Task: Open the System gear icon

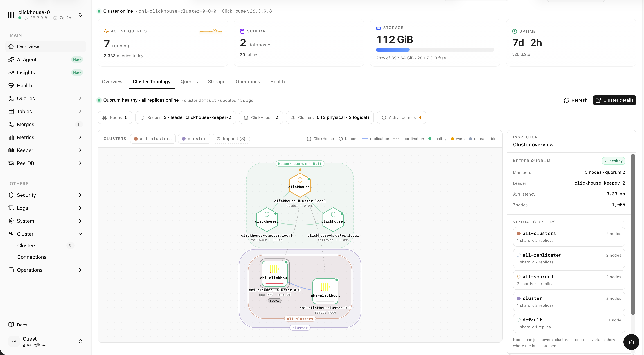Action: tap(11, 221)
